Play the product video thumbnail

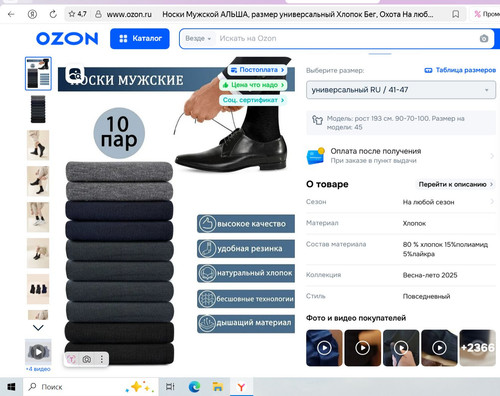(38, 352)
